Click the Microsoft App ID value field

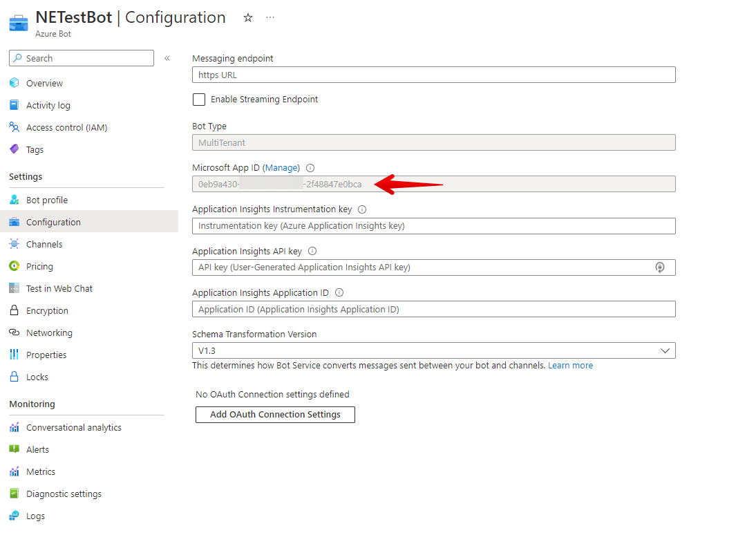[434, 184]
